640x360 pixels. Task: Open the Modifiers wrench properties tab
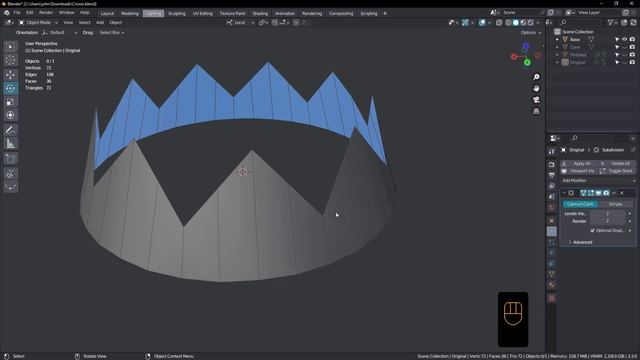pyautogui.click(x=552, y=231)
